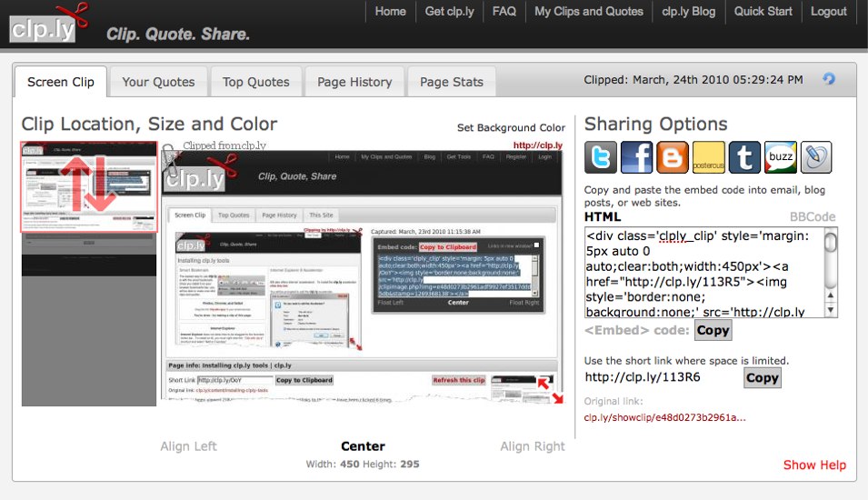Switch to the Your Quotes tab

pos(158,82)
